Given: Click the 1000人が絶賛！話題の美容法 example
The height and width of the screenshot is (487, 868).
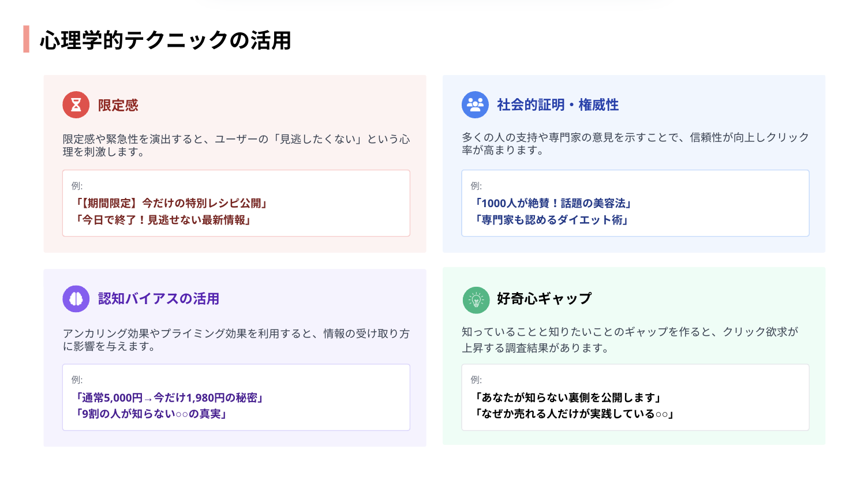Looking at the screenshot, I should [x=552, y=203].
